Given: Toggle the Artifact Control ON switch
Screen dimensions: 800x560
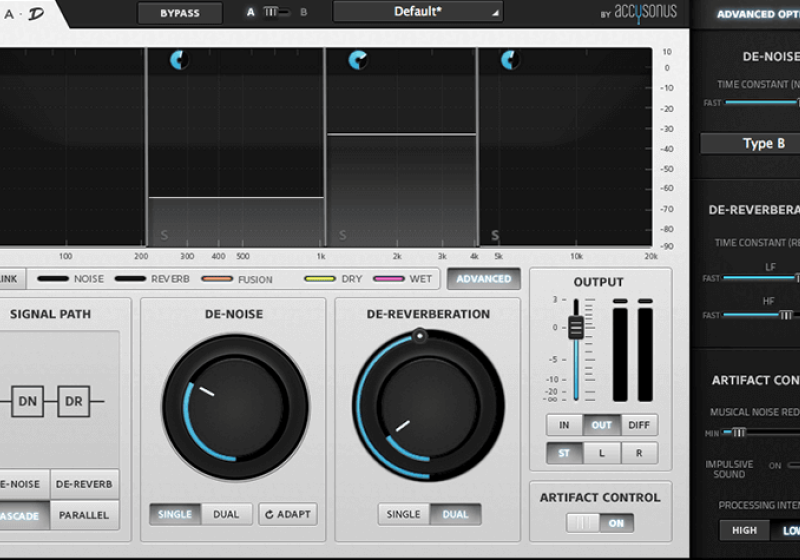Looking at the screenshot, I should point(601,523).
